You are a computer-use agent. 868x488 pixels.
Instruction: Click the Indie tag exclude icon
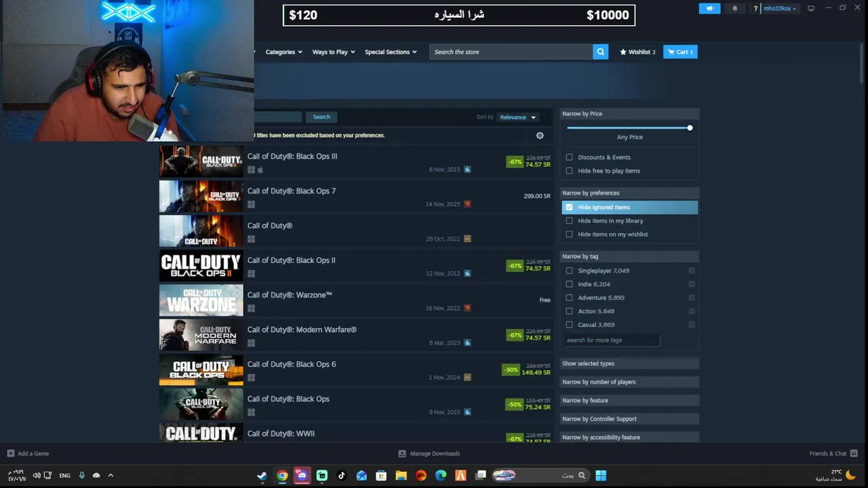pos(692,284)
